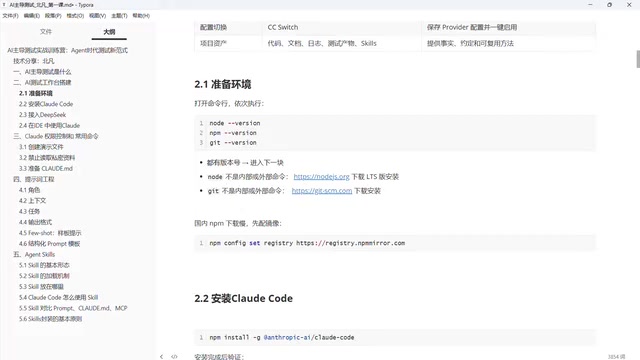The height and width of the screenshot is (360, 640).
Task: Click table cell 配置切换
Action: click(x=213, y=27)
